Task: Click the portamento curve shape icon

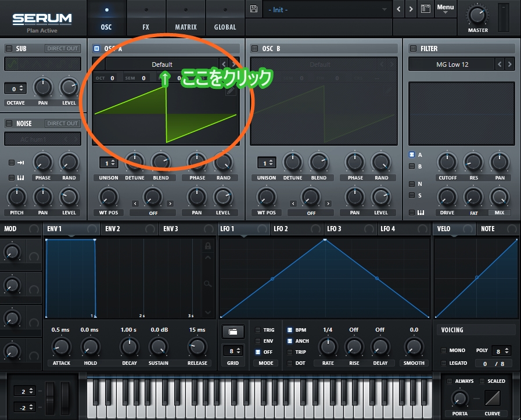Action: click(x=492, y=398)
